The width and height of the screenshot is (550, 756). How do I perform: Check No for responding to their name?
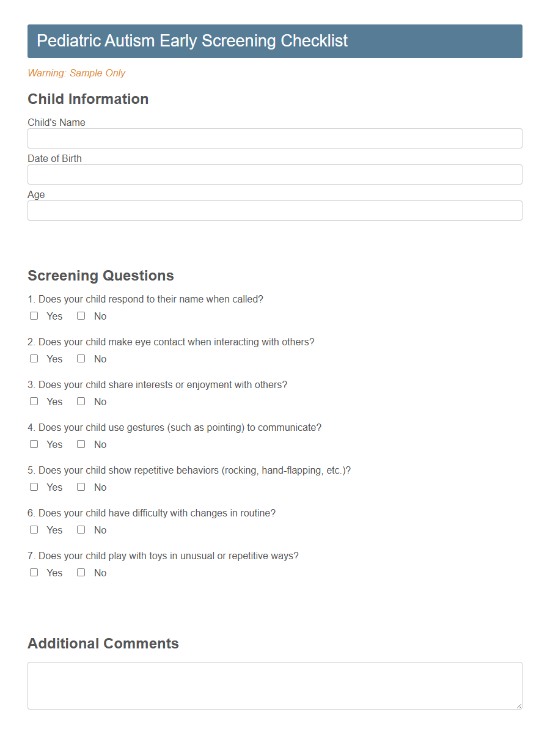tap(81, 315)
